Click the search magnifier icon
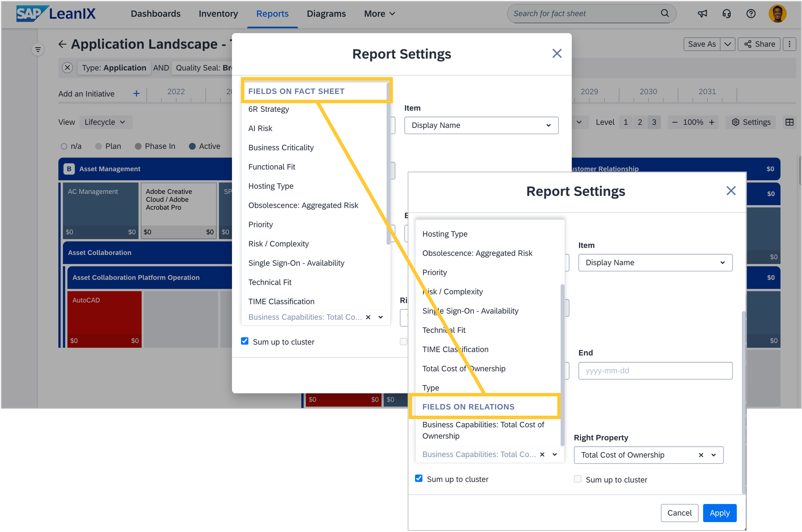This screenshot has width=802, height=532. pos(665,14)
